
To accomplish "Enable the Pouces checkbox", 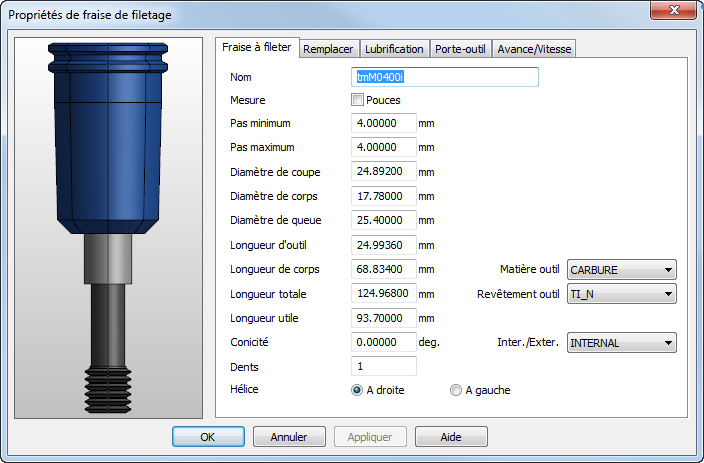I will pyautogui.click(x=357, y=100).
